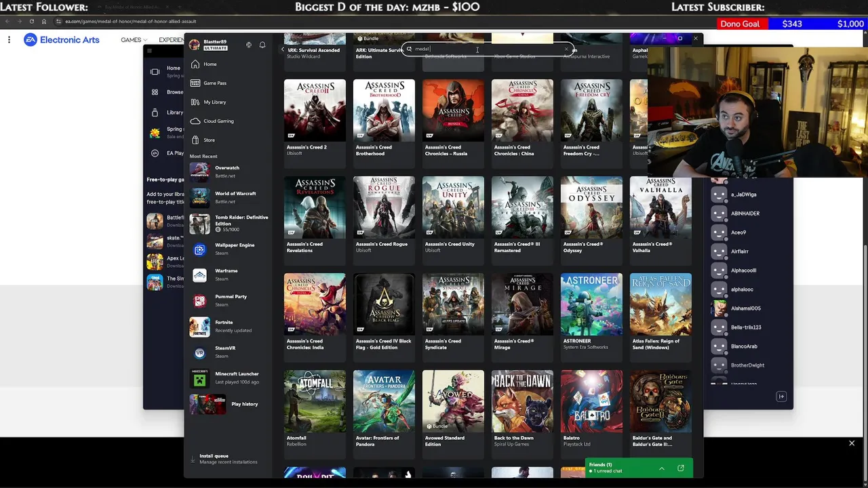
Task: Click into the Xbox search field
Action: point(488,49)
